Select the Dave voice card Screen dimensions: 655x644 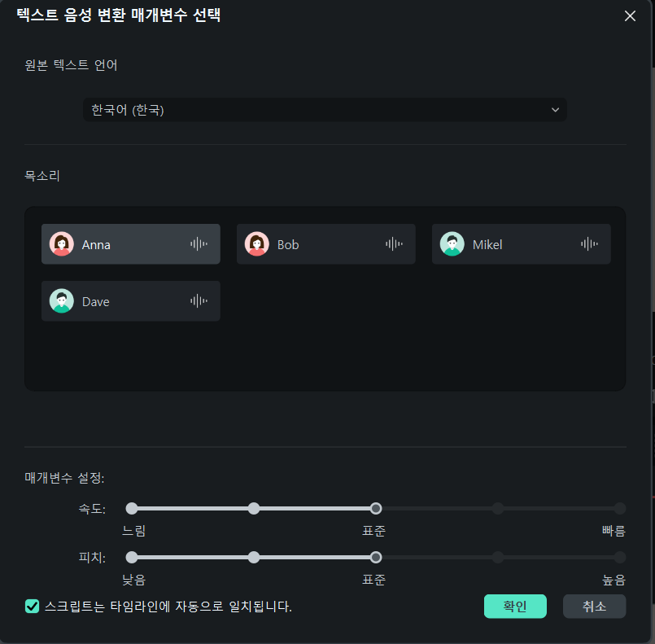(x=131, y=301)
